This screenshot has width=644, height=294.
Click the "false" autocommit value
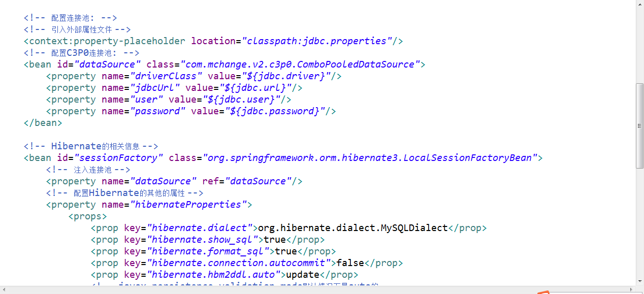pos(351,263)
